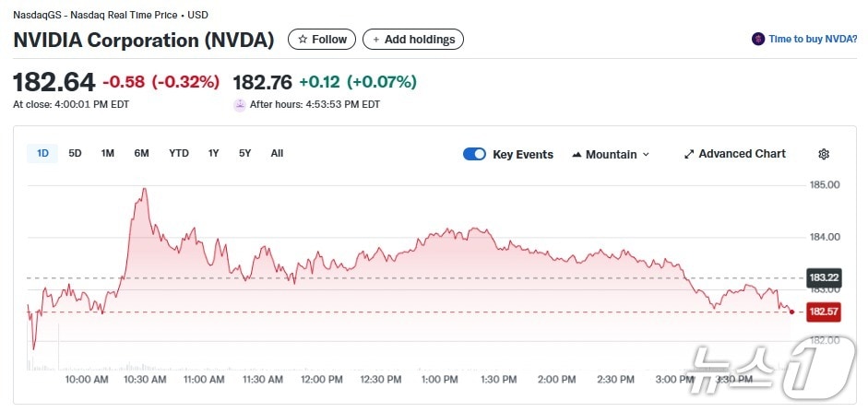Image resolution: width=868 pixels, height=412 pixels.
Task: Toggle the Key Events switch
Action: (x=474, y=154)
